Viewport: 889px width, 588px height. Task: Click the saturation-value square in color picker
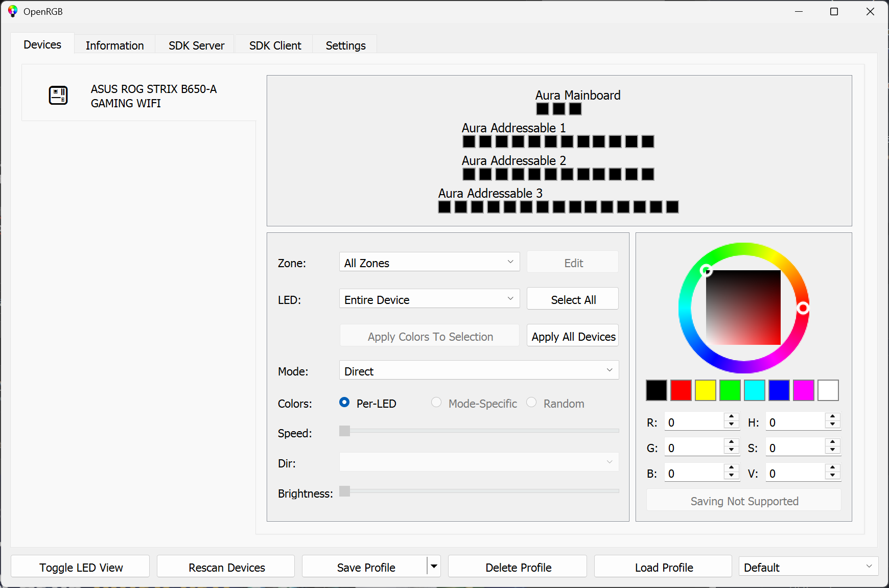click(x=743, y=308)
